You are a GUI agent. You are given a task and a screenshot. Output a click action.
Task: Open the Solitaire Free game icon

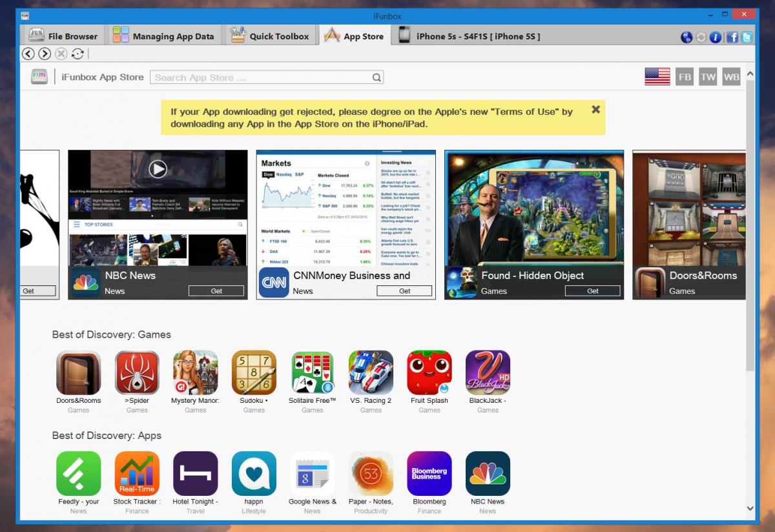click(x=313, y=373)
